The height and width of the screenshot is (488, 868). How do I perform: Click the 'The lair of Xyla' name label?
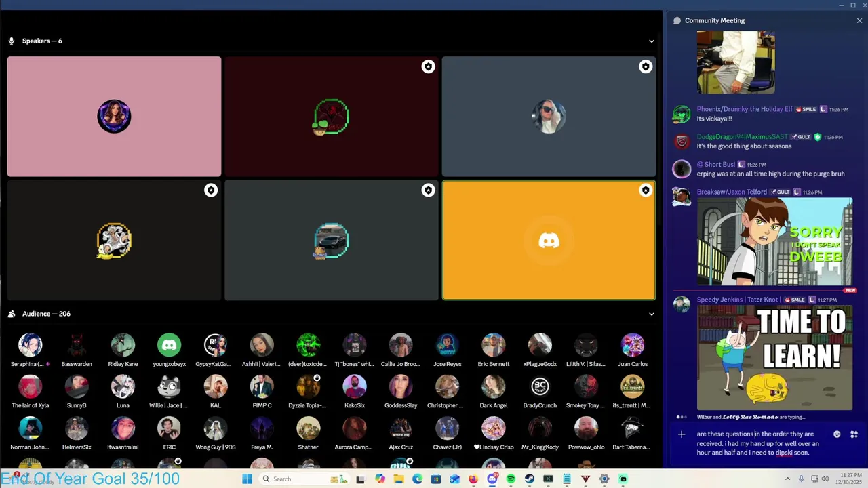(x=30, y=405)
